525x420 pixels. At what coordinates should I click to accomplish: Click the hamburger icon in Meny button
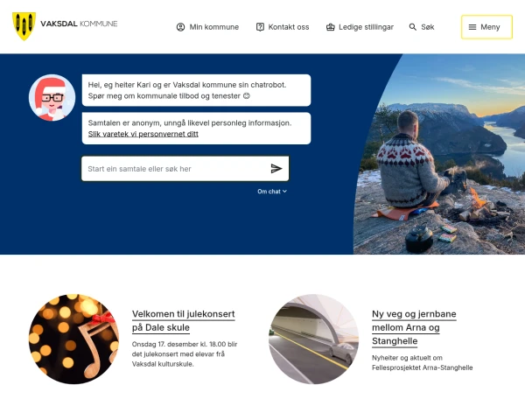click(x=472, y=27)
